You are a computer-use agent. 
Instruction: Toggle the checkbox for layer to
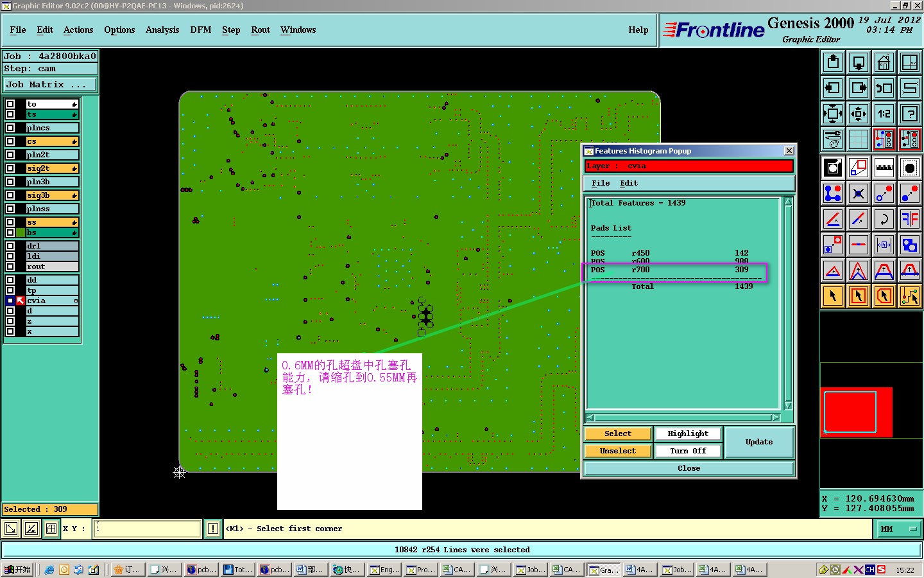[x=10, y=104]
